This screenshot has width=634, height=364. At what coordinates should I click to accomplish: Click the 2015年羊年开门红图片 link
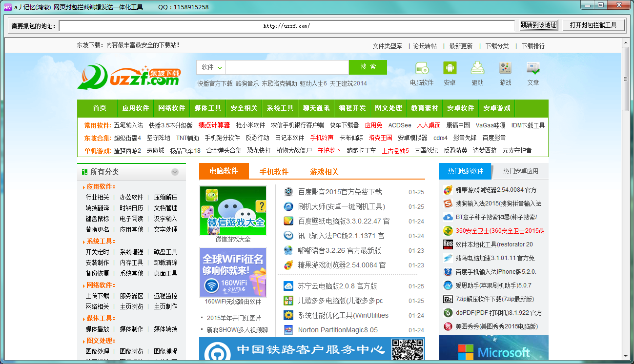[234, 318]
